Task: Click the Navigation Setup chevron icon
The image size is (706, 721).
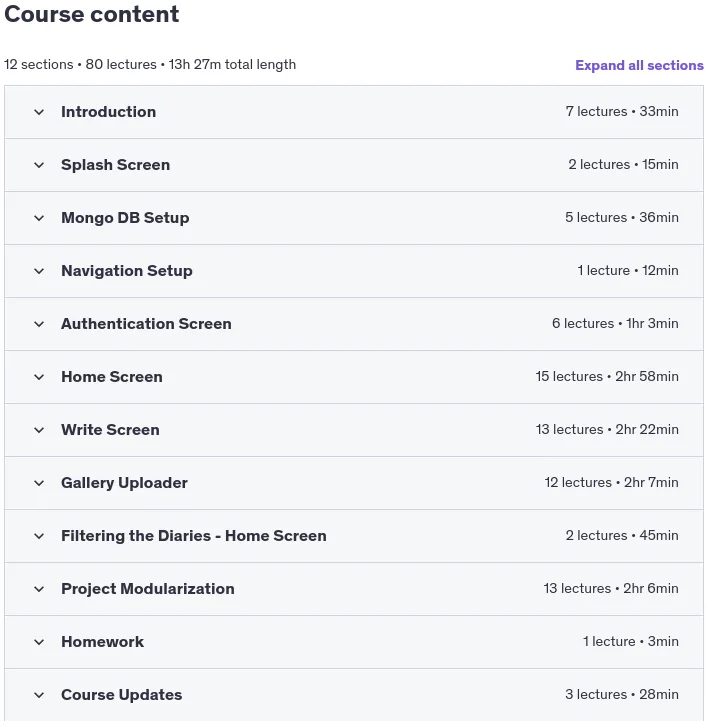Action: coord(39,271)
